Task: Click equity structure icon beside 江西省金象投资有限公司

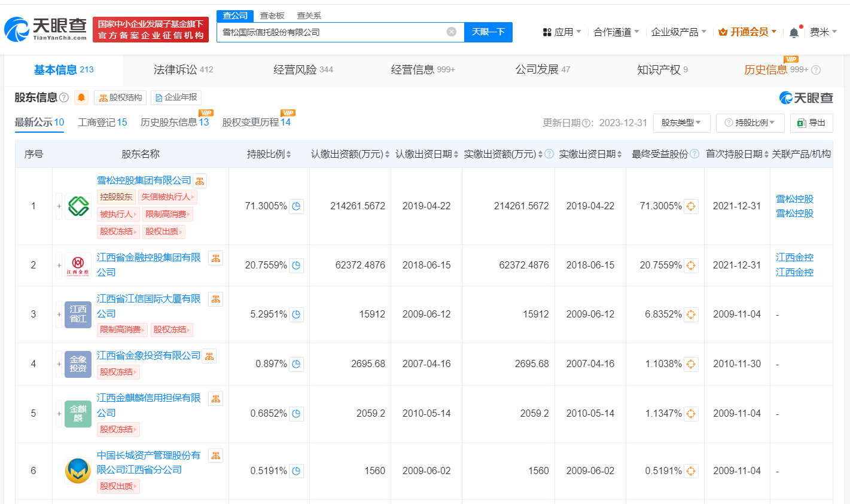Action: pos(209,356)
